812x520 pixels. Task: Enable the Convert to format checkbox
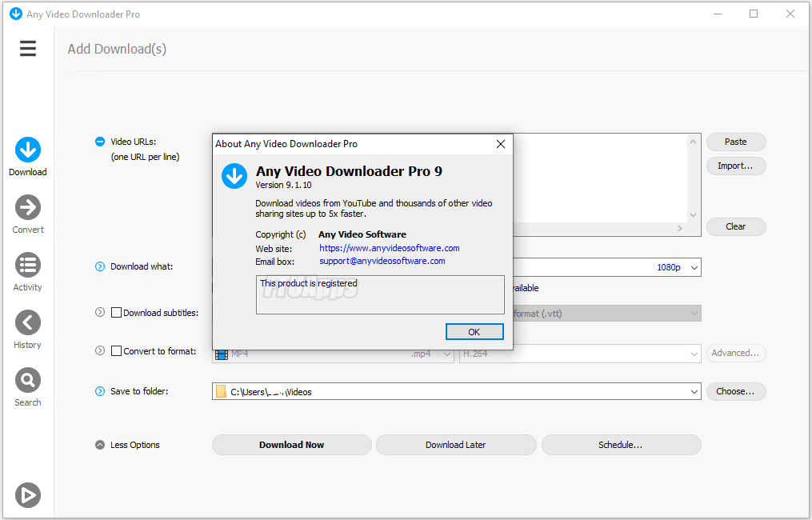coord(117,350)
